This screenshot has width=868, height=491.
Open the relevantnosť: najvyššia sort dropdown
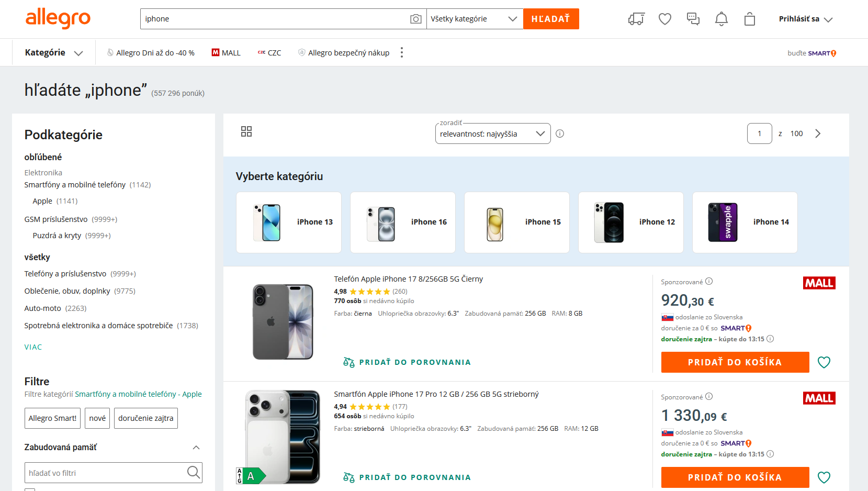tap(493, 133)
